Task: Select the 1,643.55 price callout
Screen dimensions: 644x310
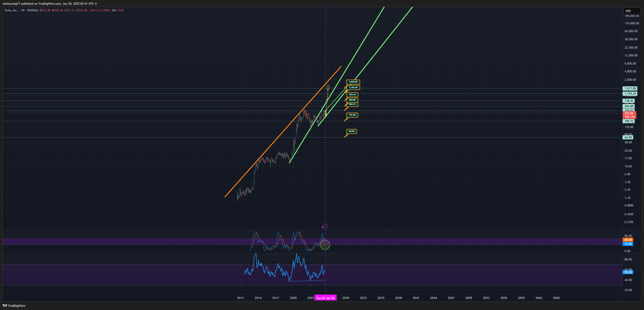Action: tap(353, 82)
